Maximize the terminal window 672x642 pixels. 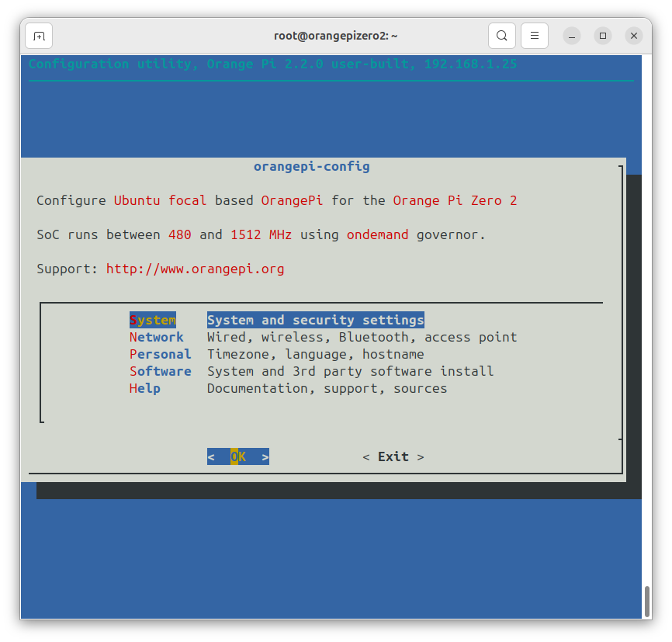pyautogui.click(x=603, y=36)
